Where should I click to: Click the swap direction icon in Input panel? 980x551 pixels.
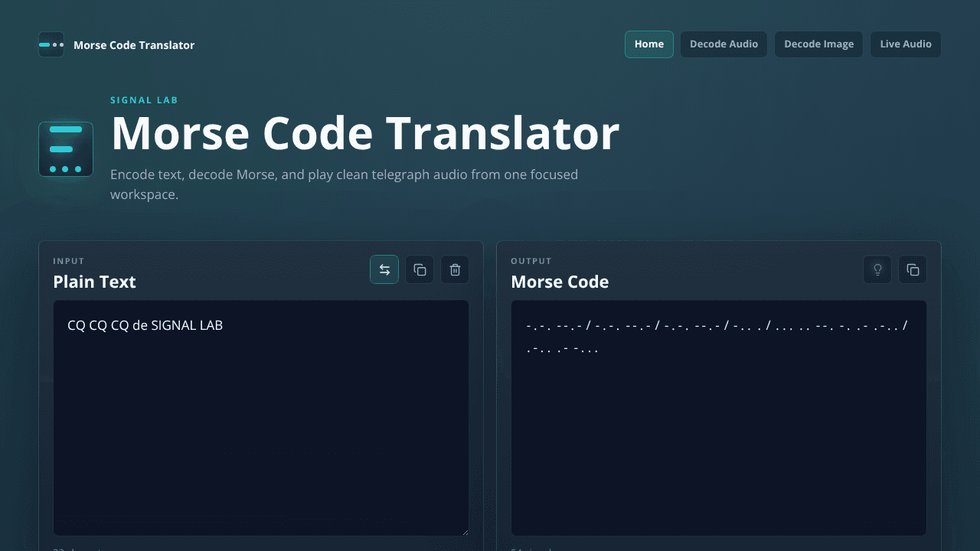point(384,269)
